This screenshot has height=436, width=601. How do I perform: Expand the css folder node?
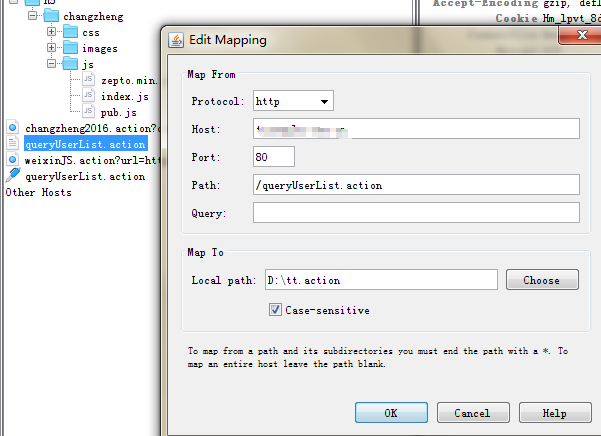[x=52, y=32]
